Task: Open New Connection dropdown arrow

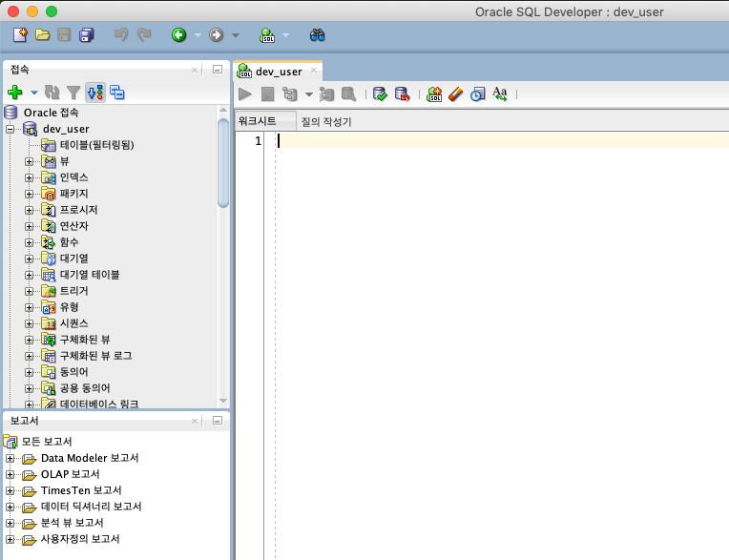Action: pyautogui.click(x=34, y=93)
